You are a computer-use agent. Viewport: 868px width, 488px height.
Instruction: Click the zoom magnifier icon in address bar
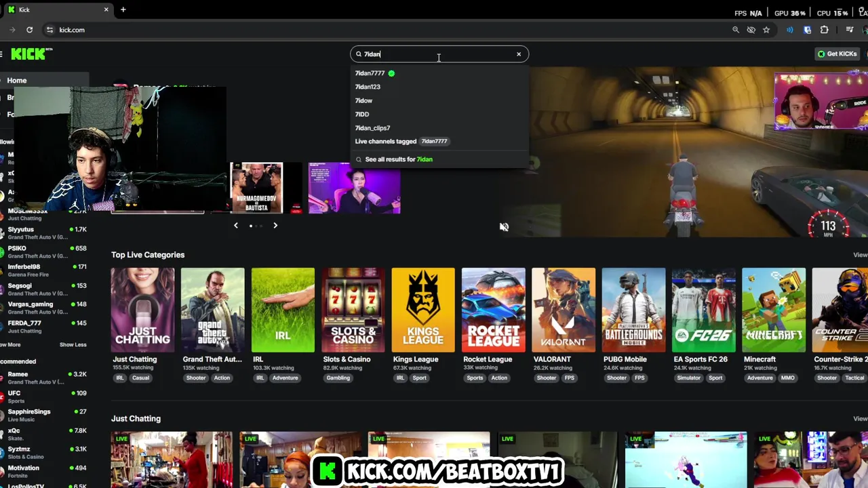736,30
